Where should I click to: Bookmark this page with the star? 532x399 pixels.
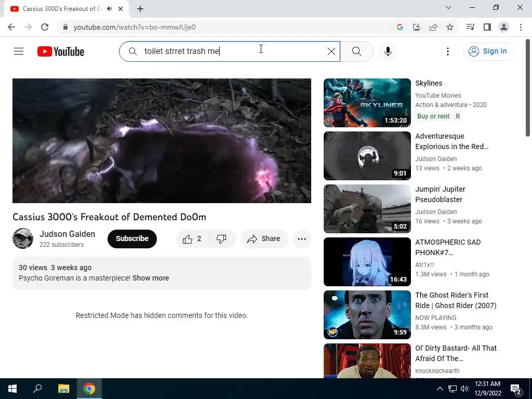click(449, 27)
